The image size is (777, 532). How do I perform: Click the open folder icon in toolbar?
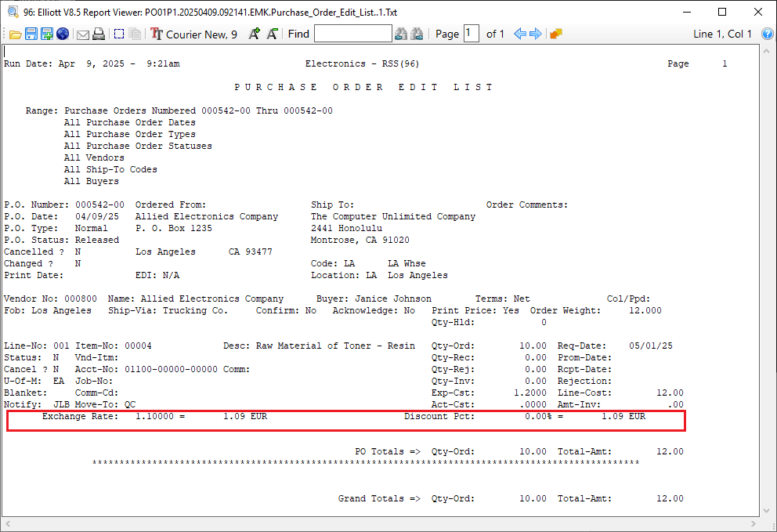(15, 34)
